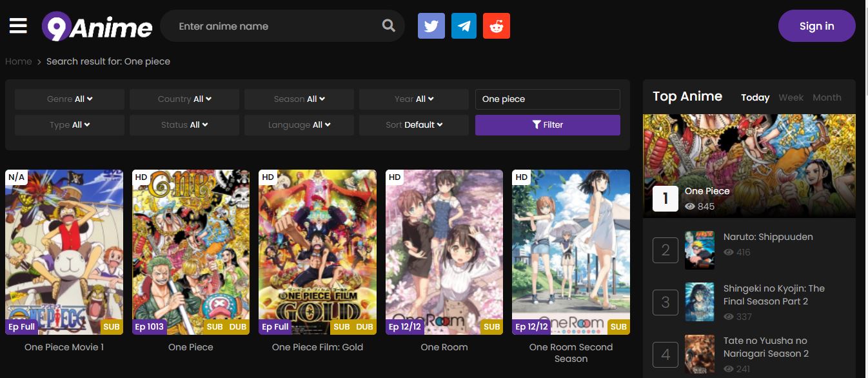The image size is (868, 378).
Task: Click Search result for: One piece text
Action: pyautogui.click(x=108, y=61)
